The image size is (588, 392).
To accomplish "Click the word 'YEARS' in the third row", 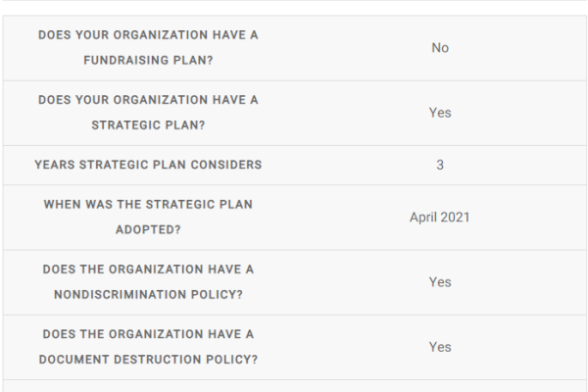I will click(x=55, y=165).
